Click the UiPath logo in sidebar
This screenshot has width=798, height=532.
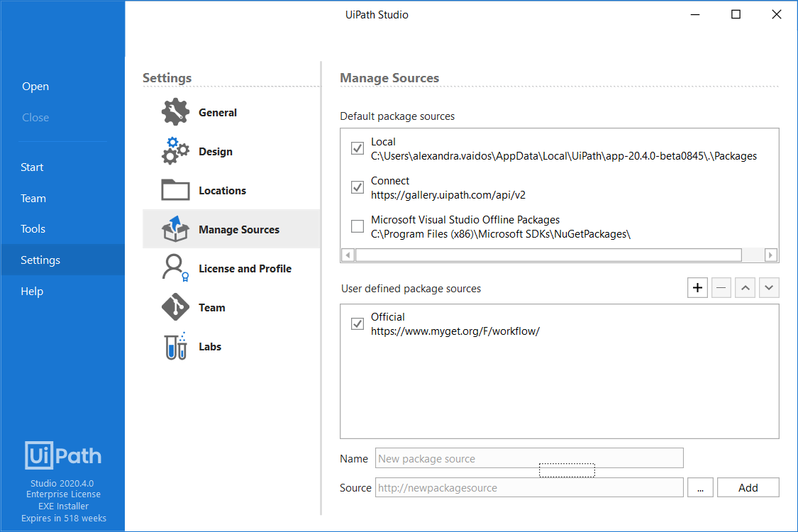click(63, 455)
